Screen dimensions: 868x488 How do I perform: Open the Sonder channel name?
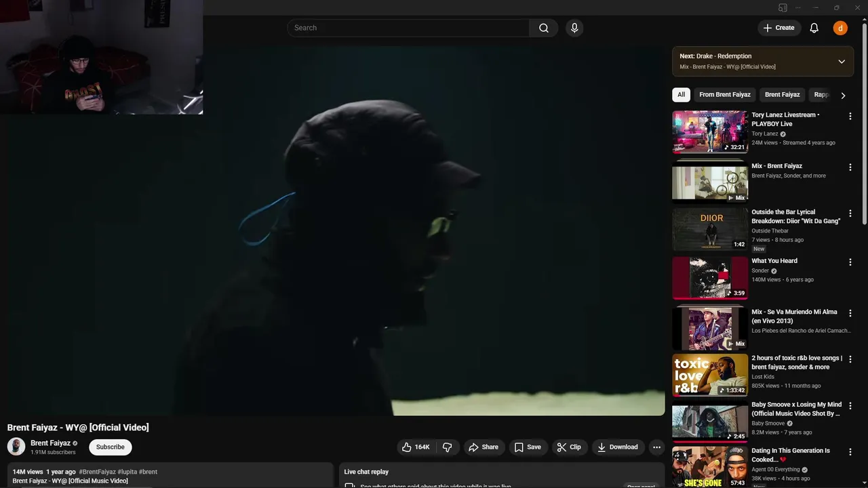point(760,271)
